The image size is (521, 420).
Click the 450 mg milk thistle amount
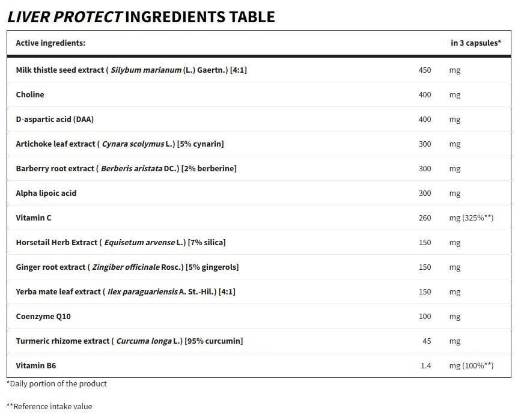[x=439, y=70]
